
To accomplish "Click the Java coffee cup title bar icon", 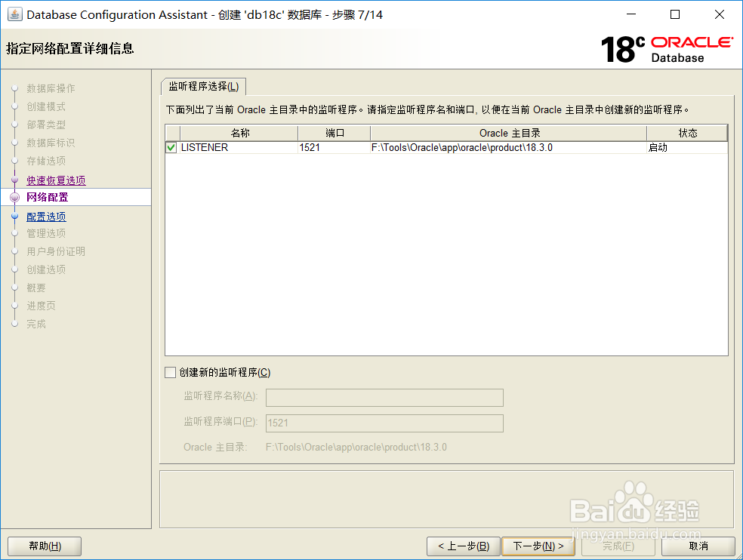I will coord(15,14).
